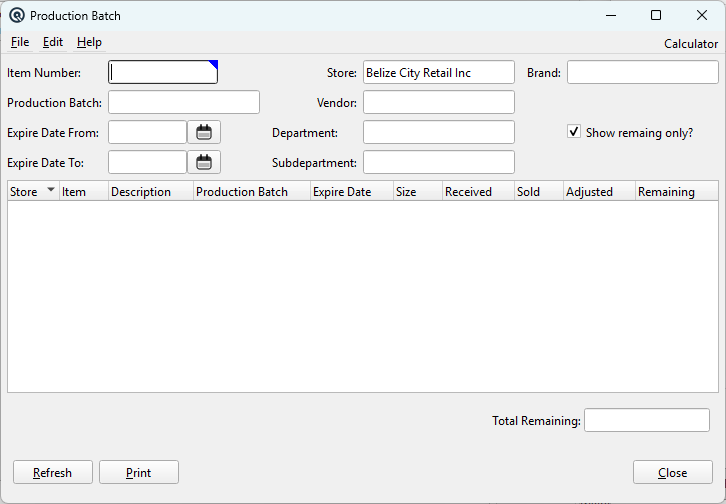Click the Print button

(x=139, y=472)
